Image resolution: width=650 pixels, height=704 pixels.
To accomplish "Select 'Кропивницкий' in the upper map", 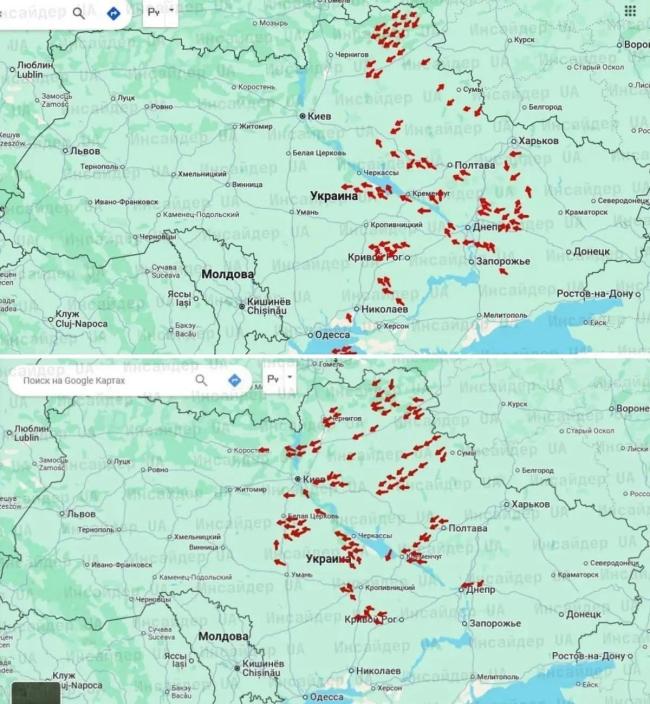I will (396, 225).
